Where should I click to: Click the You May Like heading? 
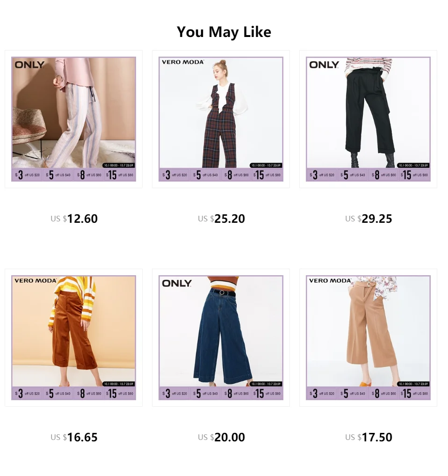(224, 32)
